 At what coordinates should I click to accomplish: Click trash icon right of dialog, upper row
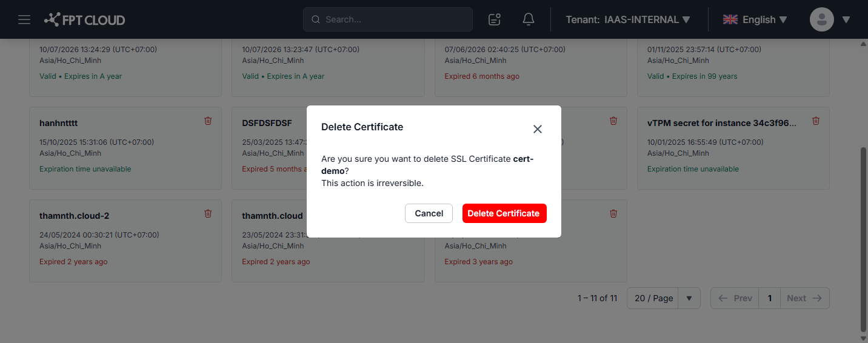[x=613, y=121]
